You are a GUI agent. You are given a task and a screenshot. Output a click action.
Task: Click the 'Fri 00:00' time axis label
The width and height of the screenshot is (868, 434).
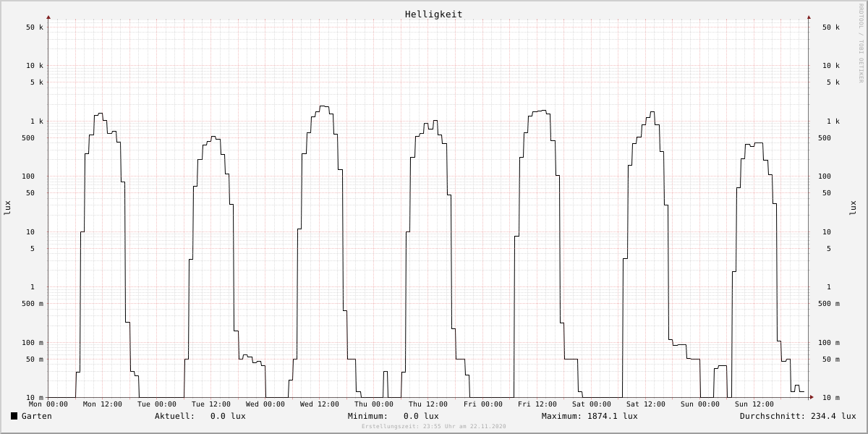click(x=483, y=404)
